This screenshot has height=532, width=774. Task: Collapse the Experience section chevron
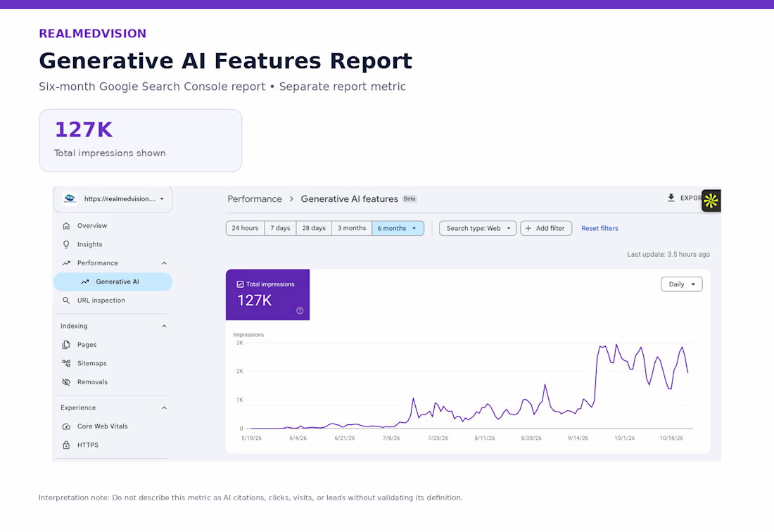165,407
